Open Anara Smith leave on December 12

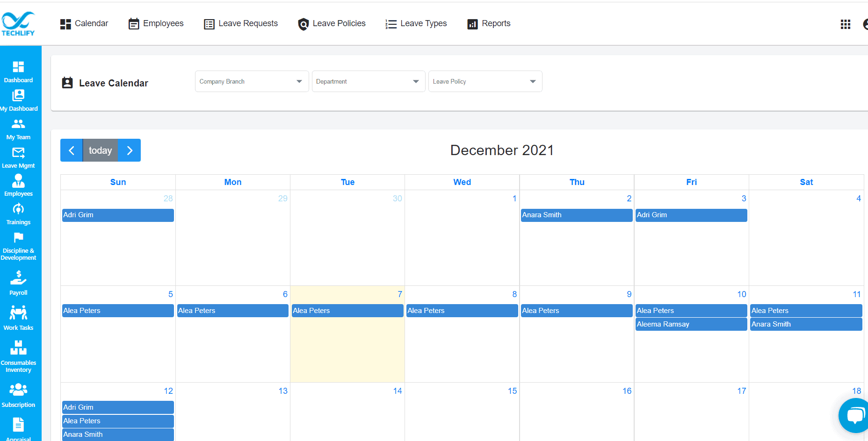(x=118, y=434)
